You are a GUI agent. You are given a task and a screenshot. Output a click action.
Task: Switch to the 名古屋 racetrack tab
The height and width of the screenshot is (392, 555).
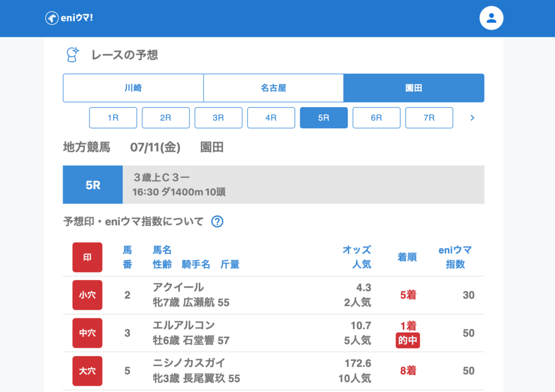[x=273, y=88]
